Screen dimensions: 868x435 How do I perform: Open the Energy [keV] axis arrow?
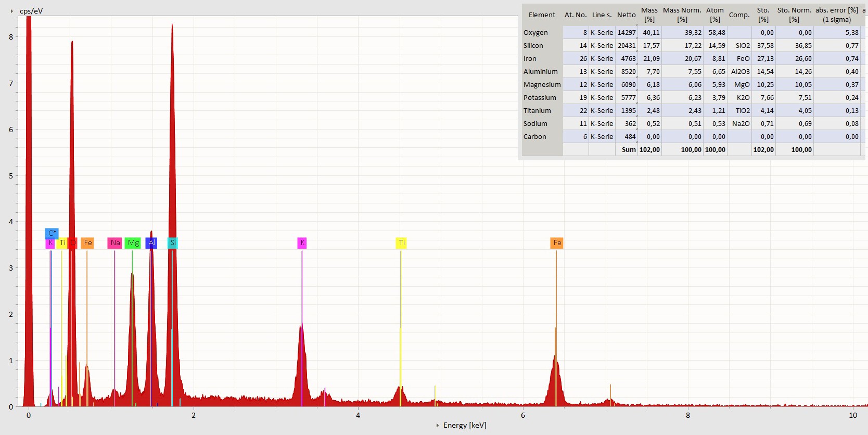(437, 426)
